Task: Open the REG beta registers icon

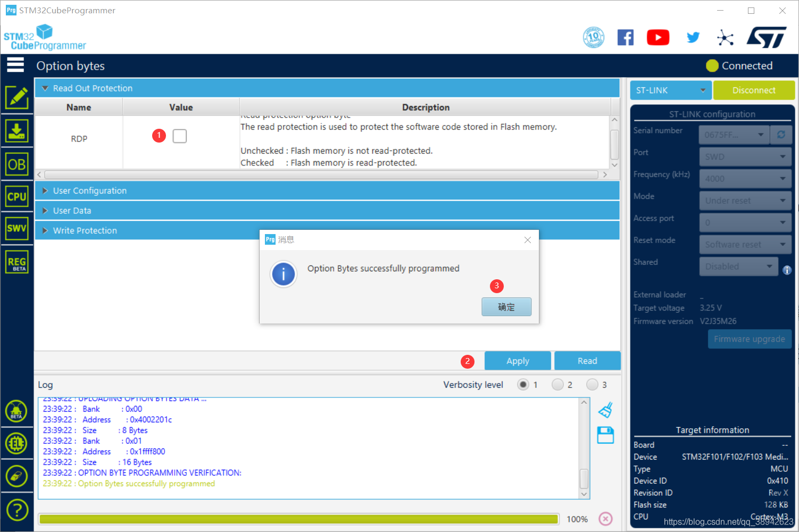Action: click(17, 262)
